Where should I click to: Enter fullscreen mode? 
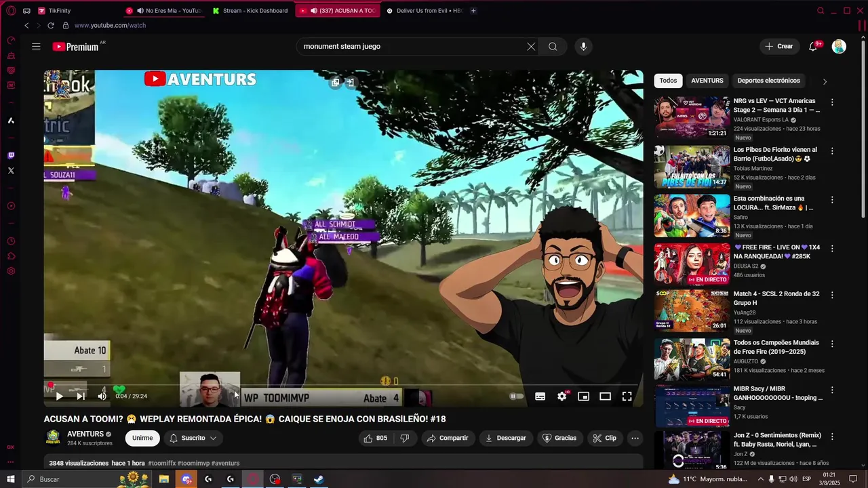pyautogui.click(x=627, y=396)
